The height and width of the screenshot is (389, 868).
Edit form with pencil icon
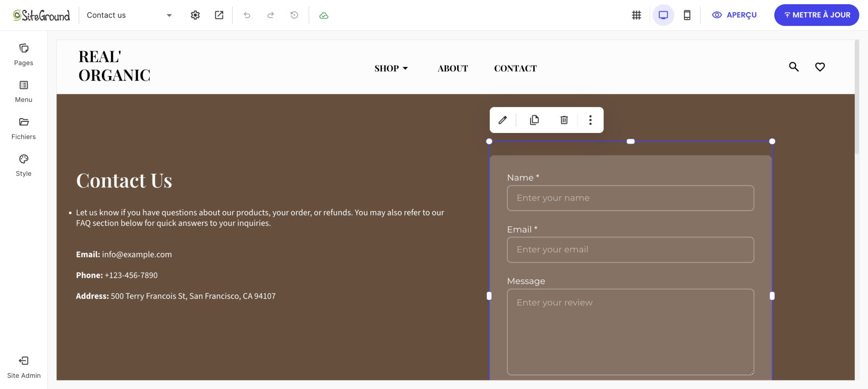pos(503,120)
